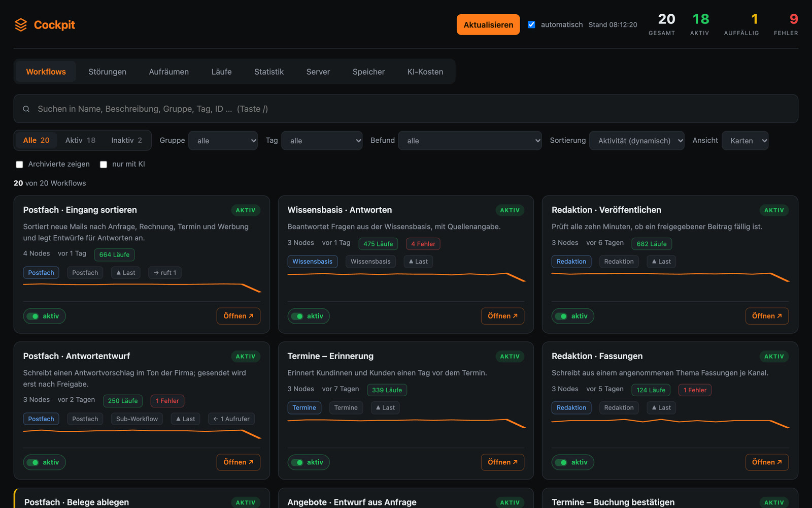Screen dimensions: 812x508
Task: Open the Postfach · Eingang sortieren workflow
Action: pos(239,316)
